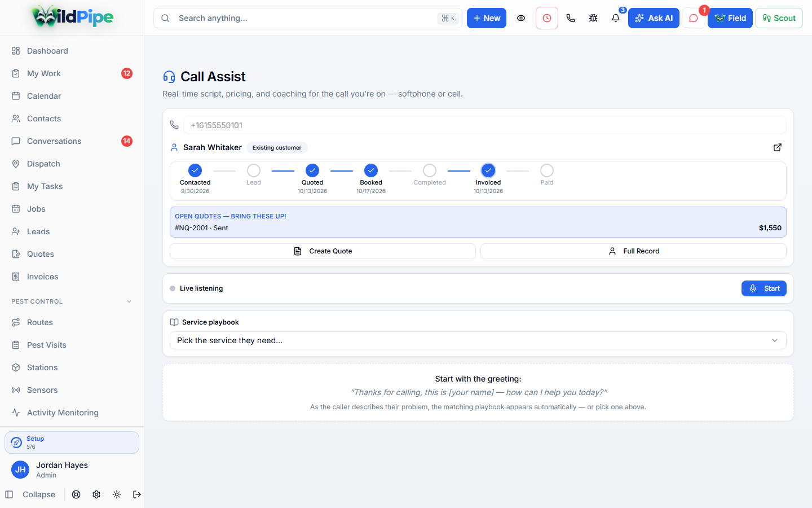
Task: Open notifications bell
Action: click(616, 18)
